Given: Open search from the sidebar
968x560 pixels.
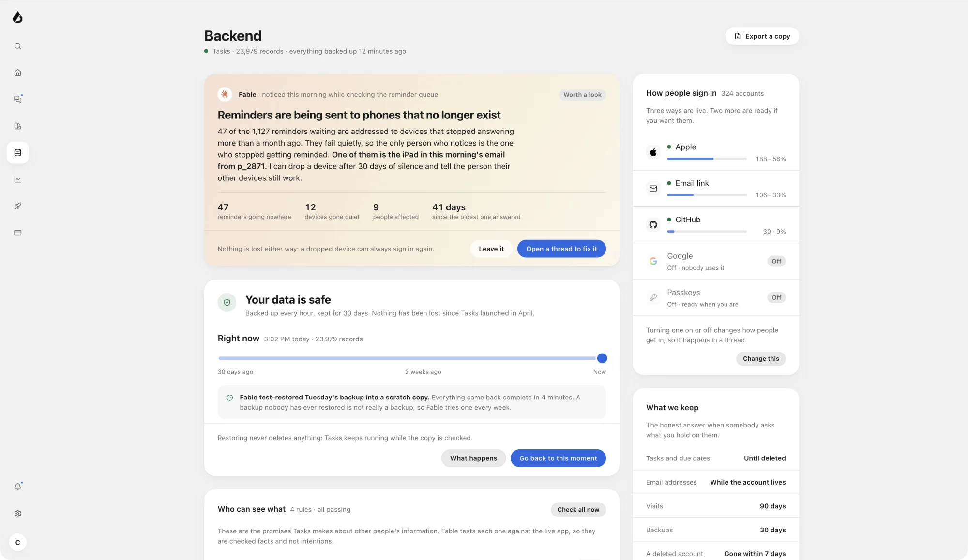Looking at the screenshot, I should tap(18, 46).
